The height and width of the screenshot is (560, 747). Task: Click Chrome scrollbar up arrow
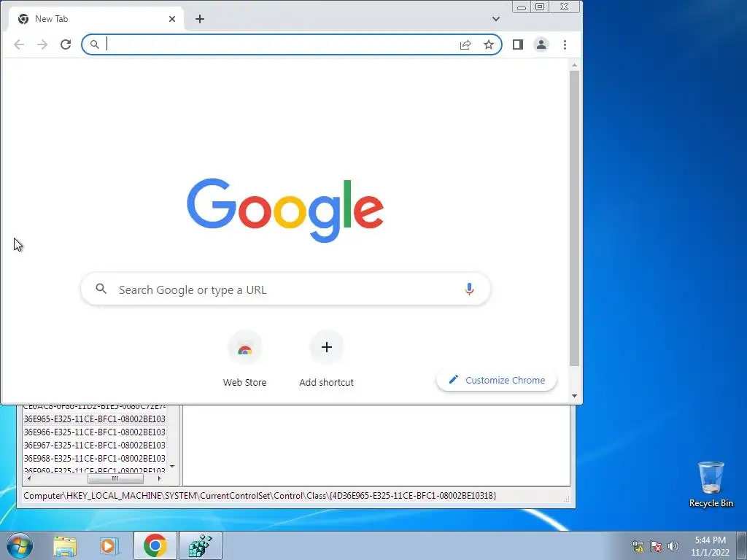coord(575,65)
